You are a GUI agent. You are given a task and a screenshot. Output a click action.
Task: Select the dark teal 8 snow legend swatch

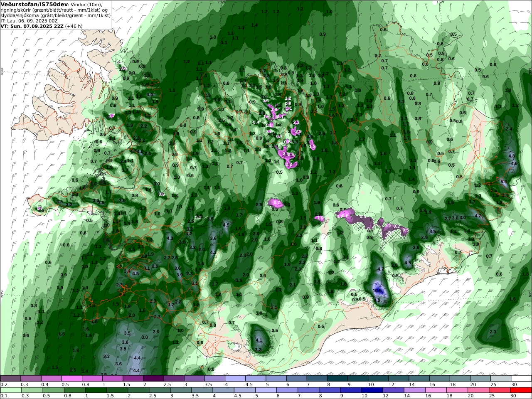[337, 379]
